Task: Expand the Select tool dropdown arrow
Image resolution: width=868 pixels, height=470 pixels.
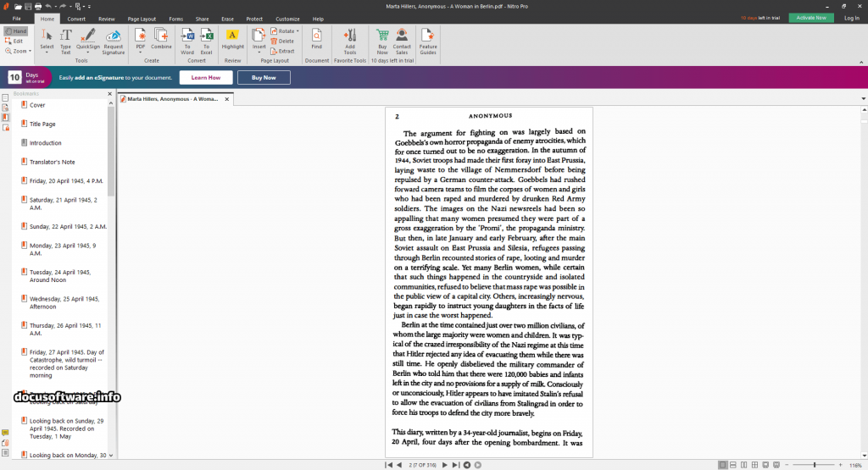Action: click(x=47, y=53)
